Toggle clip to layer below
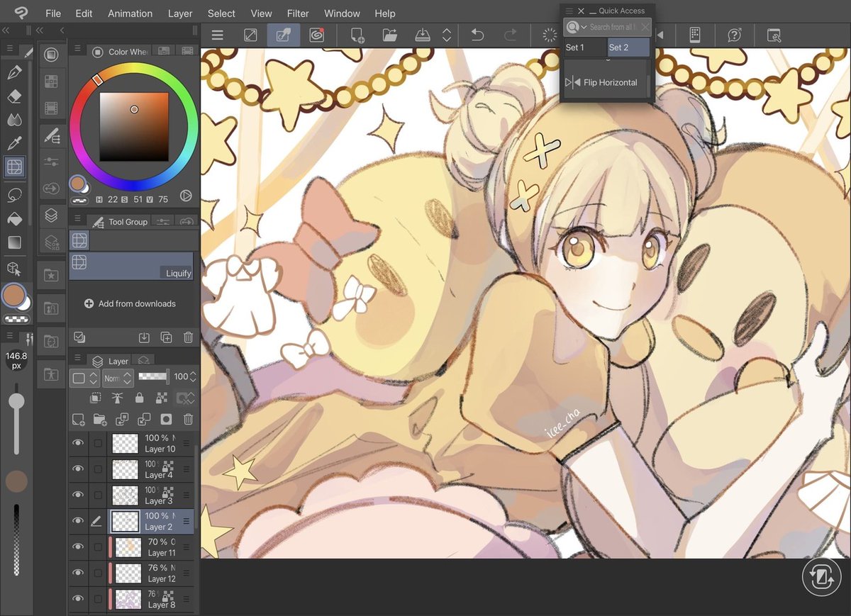This screenshot has height=616, width=851. pos(96,398)
